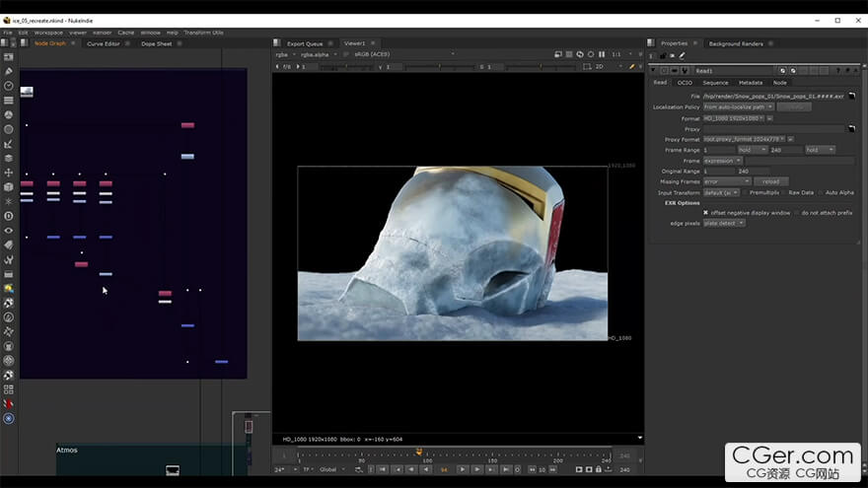Open the Workspace menu
The image size is (868, 488).
(x=48, y=33)
